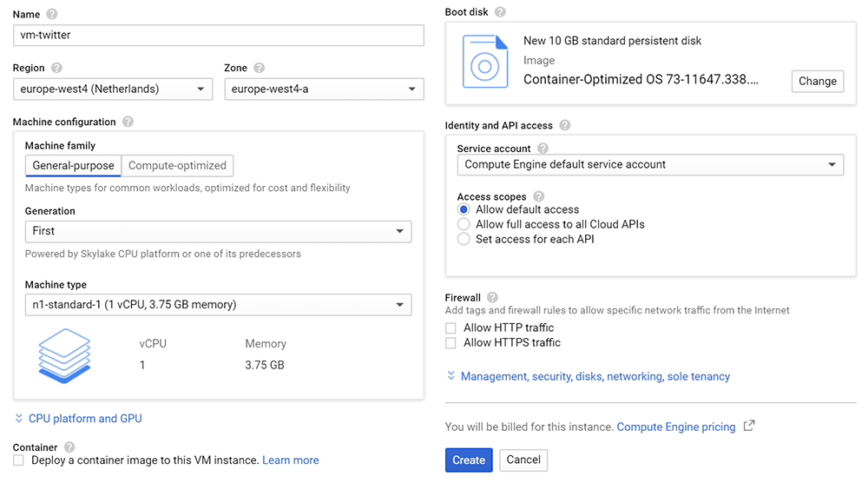868x483 pixels.
Task: Switch to Compute-optimized machine family tab
Action: coord(177,166)
